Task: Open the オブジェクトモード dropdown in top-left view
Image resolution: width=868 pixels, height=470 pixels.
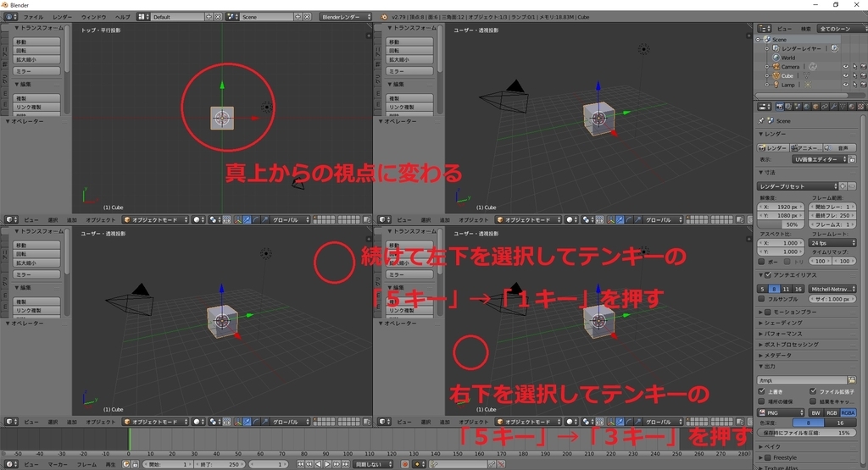Action: 156,219
